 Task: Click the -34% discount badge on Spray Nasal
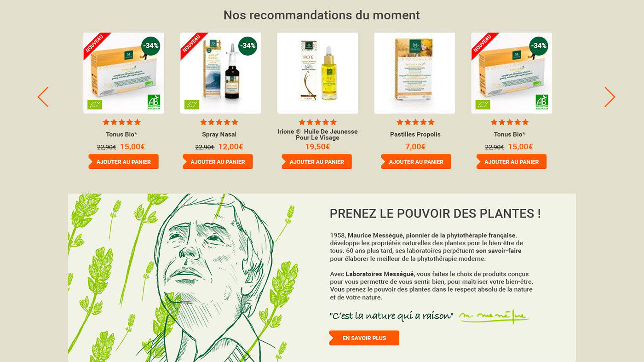click(247, 46)
